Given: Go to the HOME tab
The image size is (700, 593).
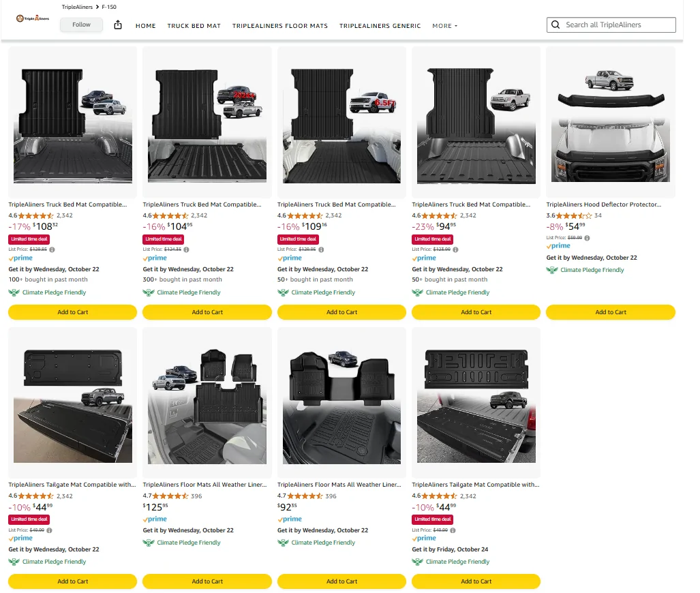Looking at the screenshot, I should point(146,26).
